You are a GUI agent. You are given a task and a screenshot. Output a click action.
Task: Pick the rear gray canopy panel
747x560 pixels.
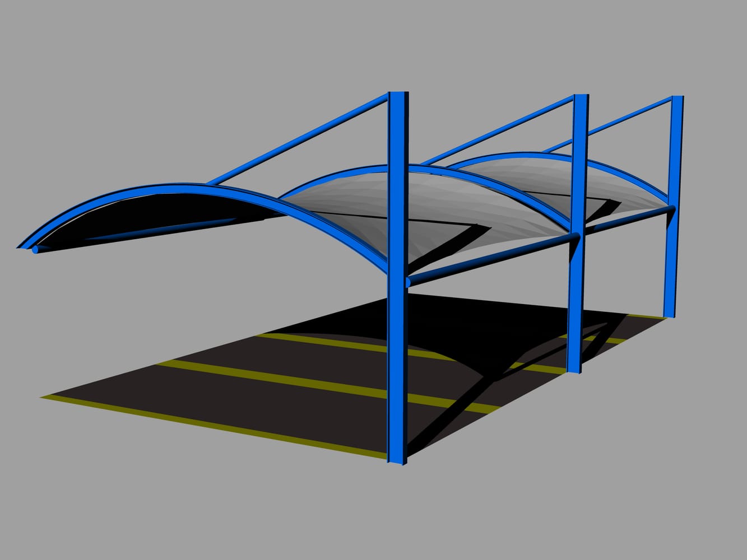click(560, 179)
